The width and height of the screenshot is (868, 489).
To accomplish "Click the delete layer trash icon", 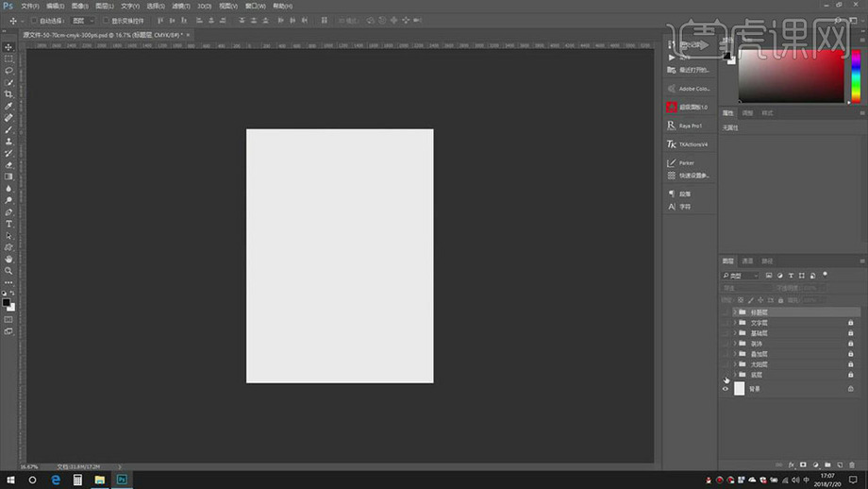I will pyautogui.click(x=852, y=464).
